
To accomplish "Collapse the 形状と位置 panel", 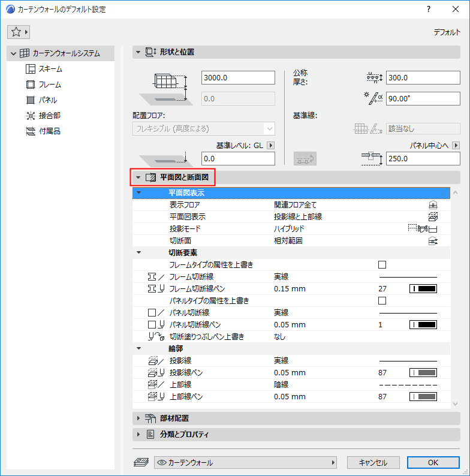I will (138, 52).
